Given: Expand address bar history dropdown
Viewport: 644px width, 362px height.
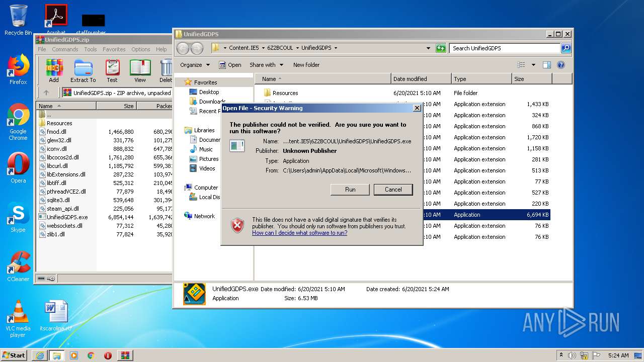Looking at the screenshot, I should click(x=428, y=48).
